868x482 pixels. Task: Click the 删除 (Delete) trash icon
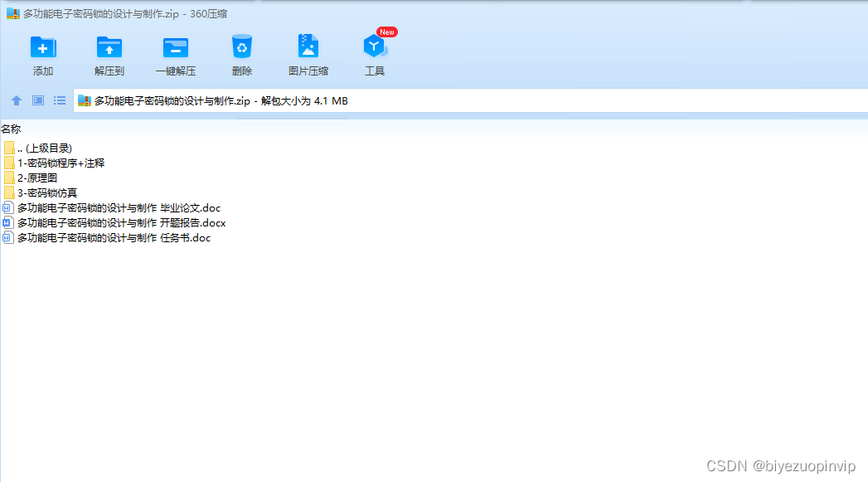pyautogui.click(x=242, y=46)
